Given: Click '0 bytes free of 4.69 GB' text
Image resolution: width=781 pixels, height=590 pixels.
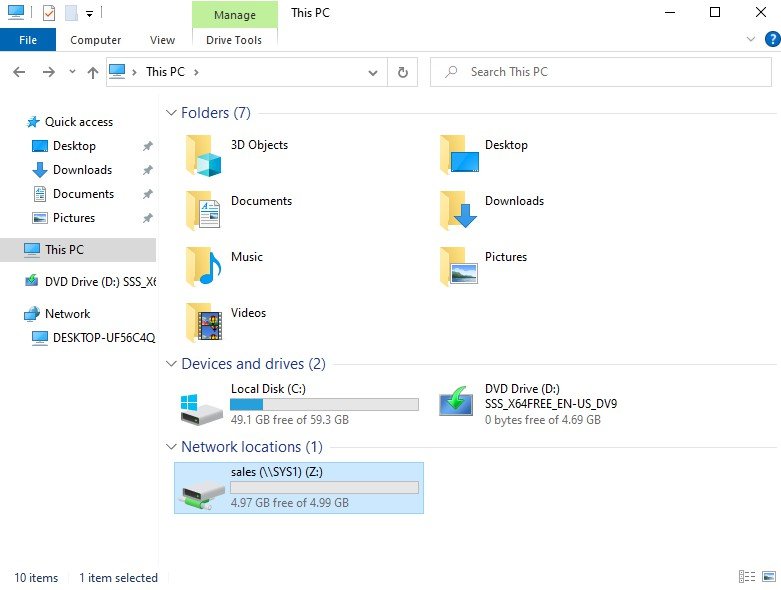Looking at the screenshot, I should pos(543,420).
